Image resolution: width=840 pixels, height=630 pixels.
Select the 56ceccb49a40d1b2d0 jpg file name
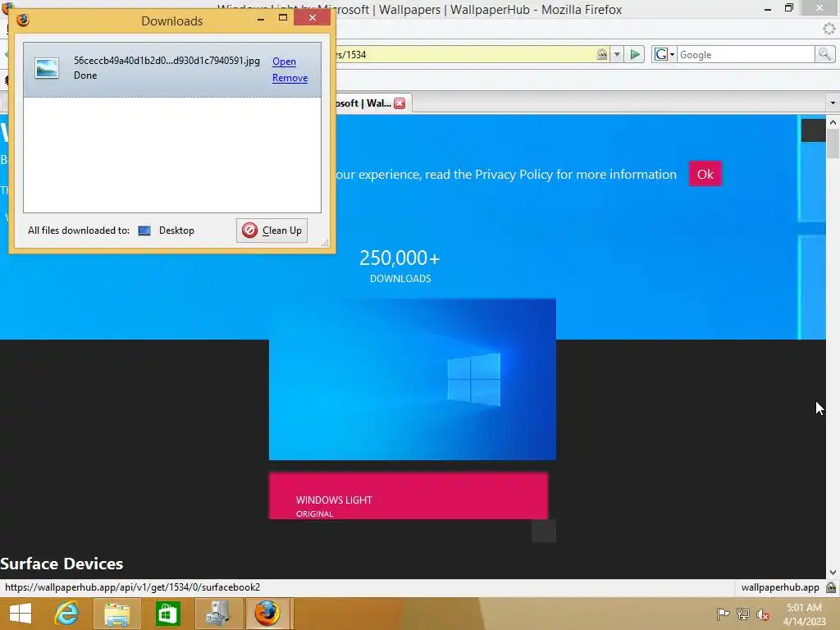(x=167, y=61)
